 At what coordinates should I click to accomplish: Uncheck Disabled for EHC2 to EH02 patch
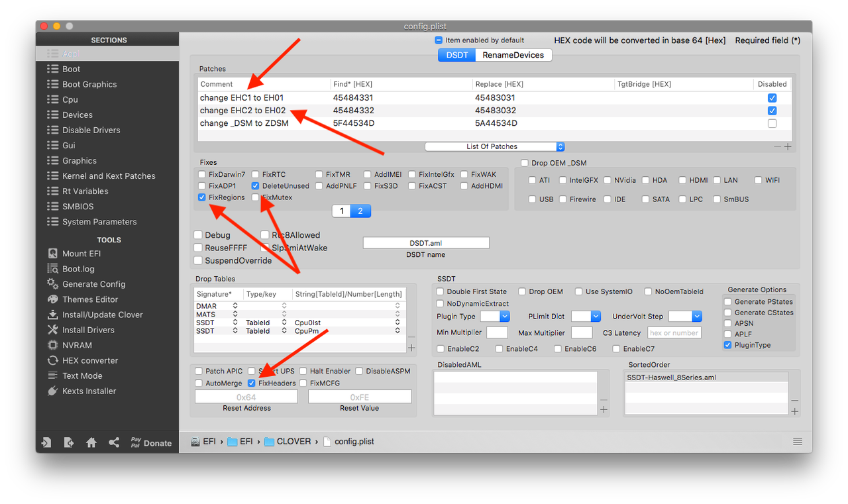pyautogui.click(x=772, y=111)
